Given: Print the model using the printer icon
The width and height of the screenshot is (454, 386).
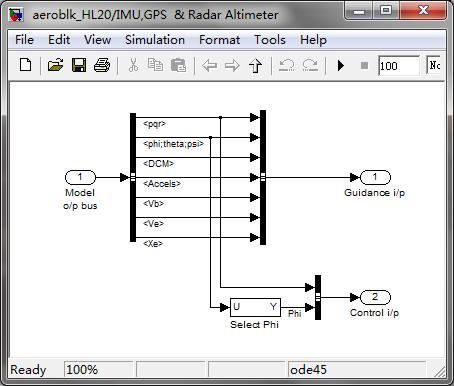Looking at the screenshot, I should (102, 65).
